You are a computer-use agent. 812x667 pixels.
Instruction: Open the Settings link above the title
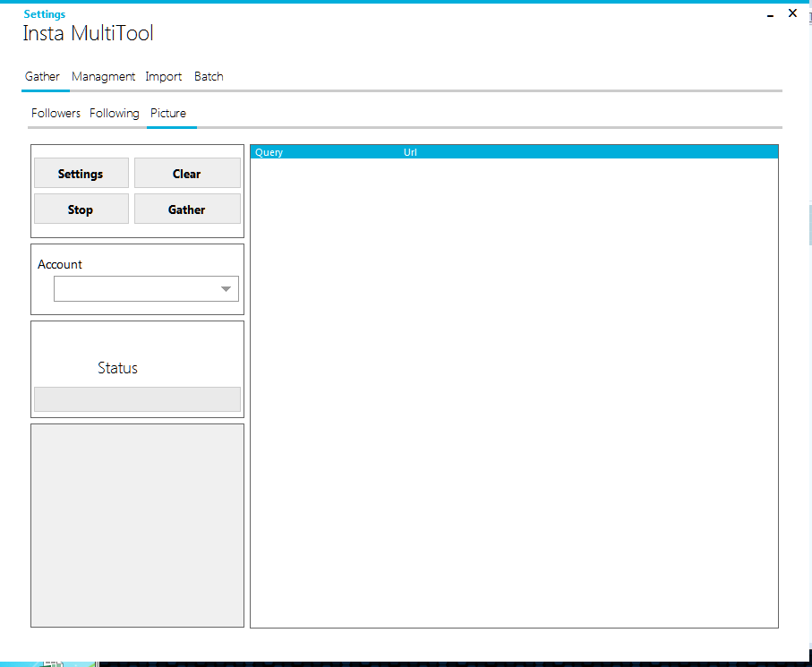coord(45,14)
